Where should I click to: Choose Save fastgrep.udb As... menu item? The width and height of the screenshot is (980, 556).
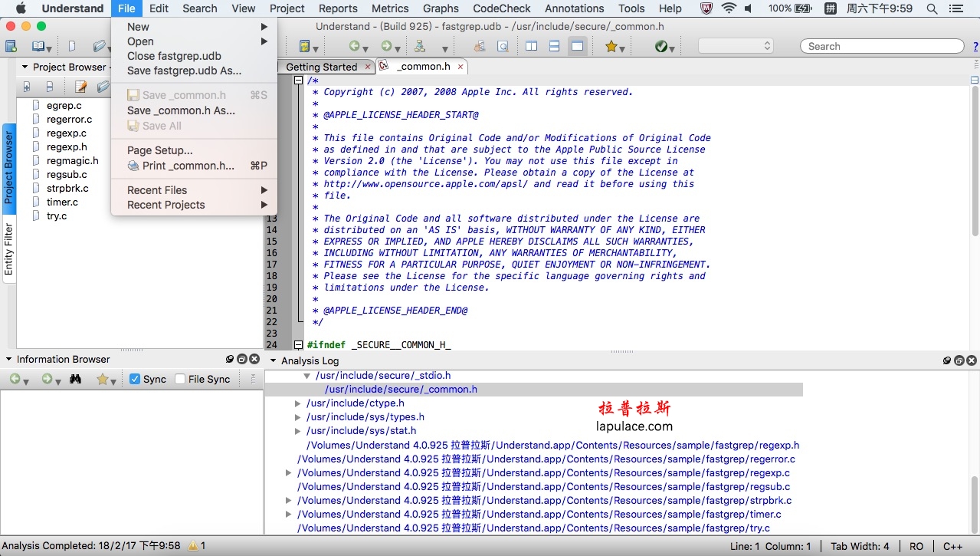click(195, 71)
